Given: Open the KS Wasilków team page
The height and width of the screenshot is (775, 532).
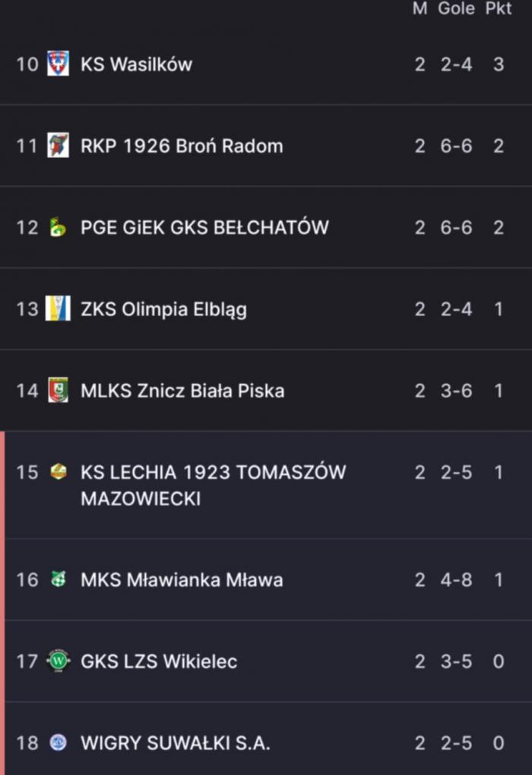Looking at the screenshot, I should click(136, 64).
